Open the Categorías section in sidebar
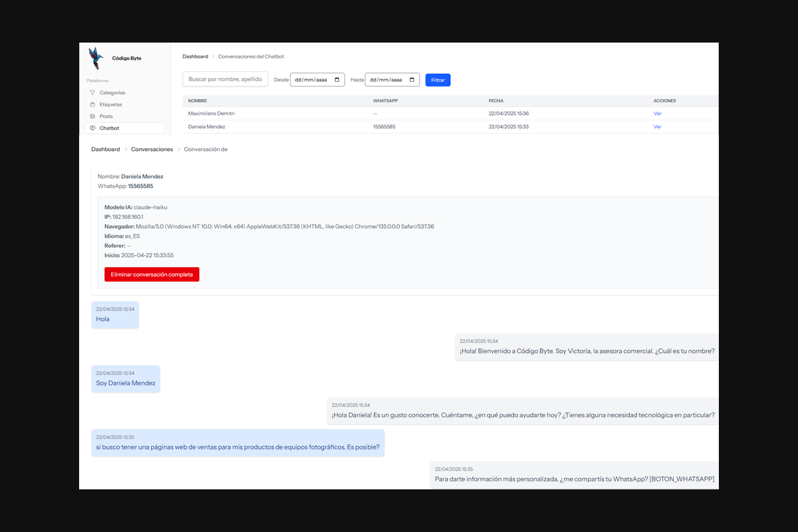This screenshot has width=798, height=532. coord(112,92)
